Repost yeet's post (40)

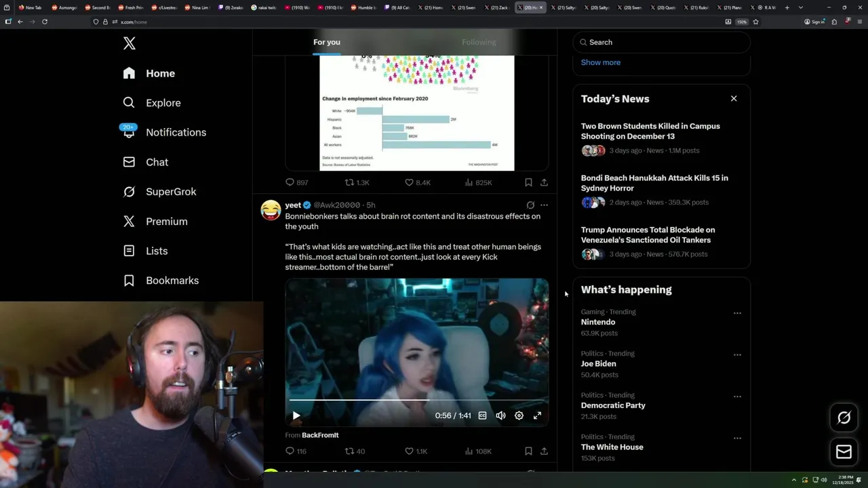point(355,451)
